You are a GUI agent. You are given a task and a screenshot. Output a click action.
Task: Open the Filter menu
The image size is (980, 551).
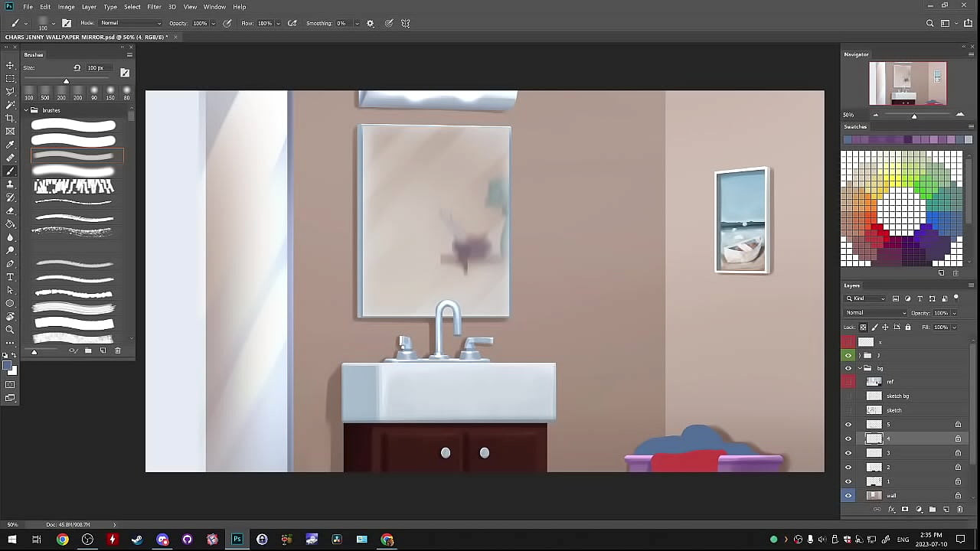pos(154,7)
